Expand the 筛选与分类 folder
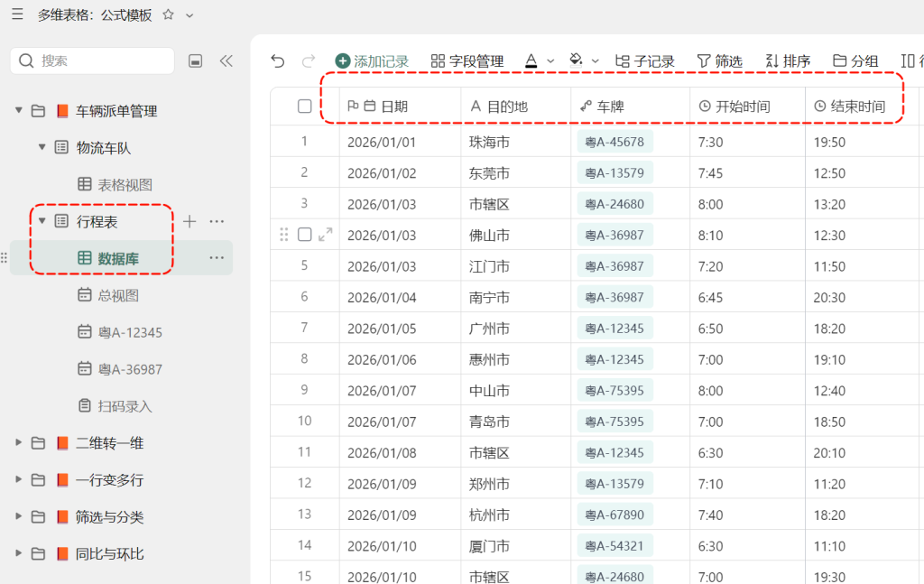The height and width of the screenshot is (584, 924). point(18,517)
